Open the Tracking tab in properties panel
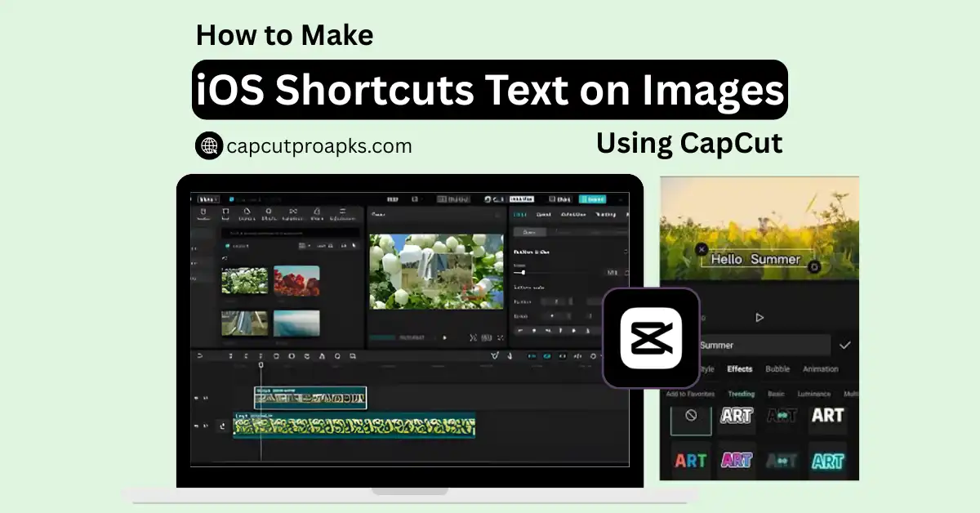 tap(606, 215)
